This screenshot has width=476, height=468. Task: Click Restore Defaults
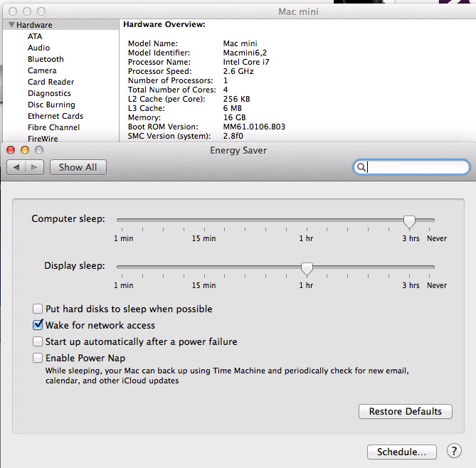click(x=406, y=411)
